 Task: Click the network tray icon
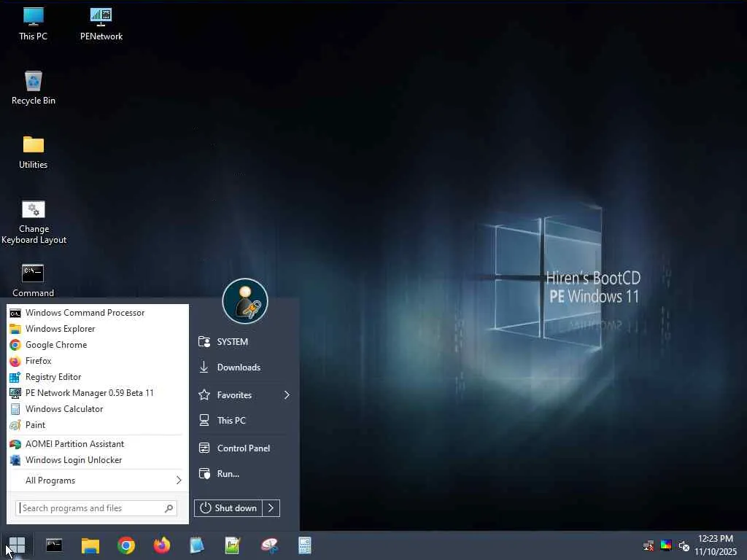click(x=649, y=545)
